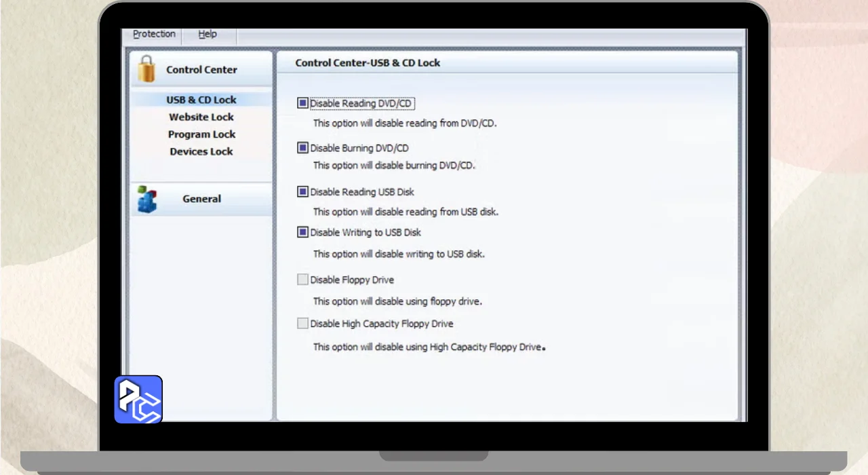Open the Help menu
Image resolution: width=868 pixels, height=475 pixels.
[x=208, y=34]
